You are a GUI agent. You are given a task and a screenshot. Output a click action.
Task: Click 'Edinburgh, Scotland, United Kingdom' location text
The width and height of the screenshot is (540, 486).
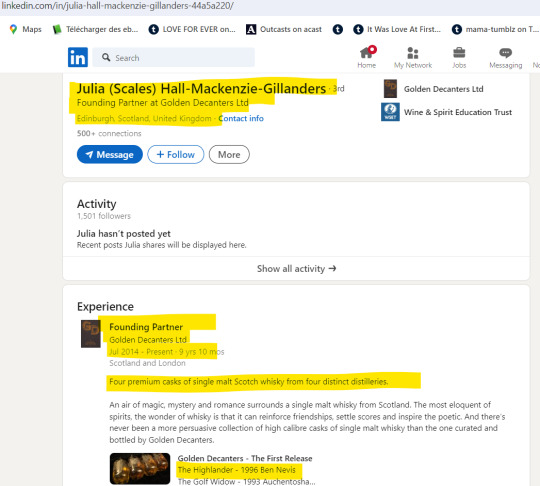(x=144, y=118)
